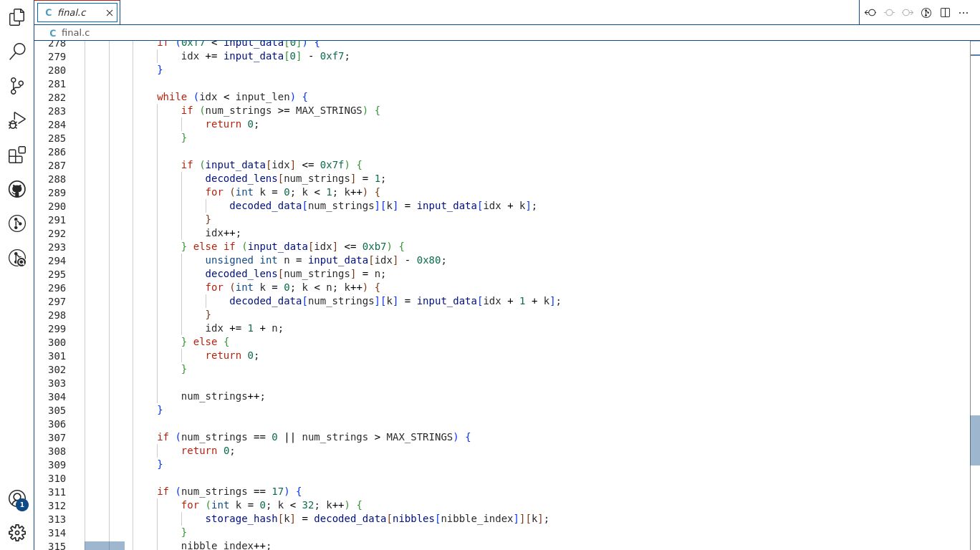Click 'decoded_data[num_strings][k] = input_data[idx + 1 + k];' line

(395, 301)
